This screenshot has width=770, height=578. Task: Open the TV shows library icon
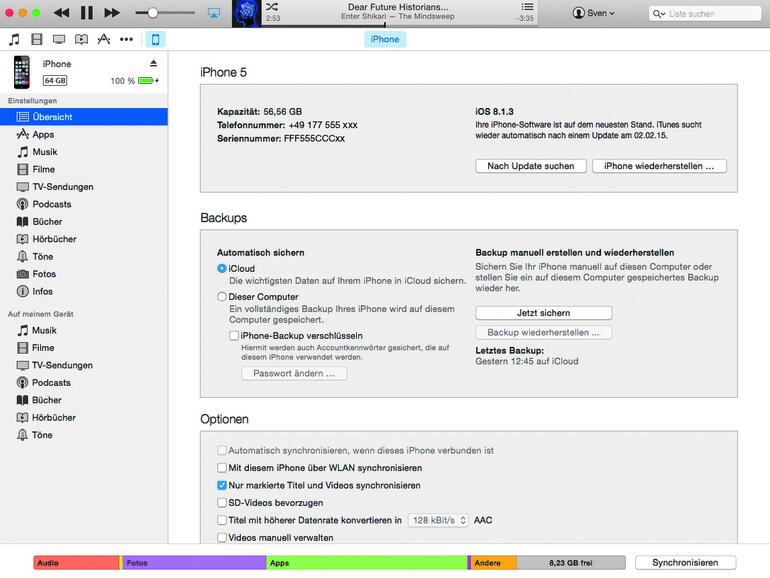[59, 39]
